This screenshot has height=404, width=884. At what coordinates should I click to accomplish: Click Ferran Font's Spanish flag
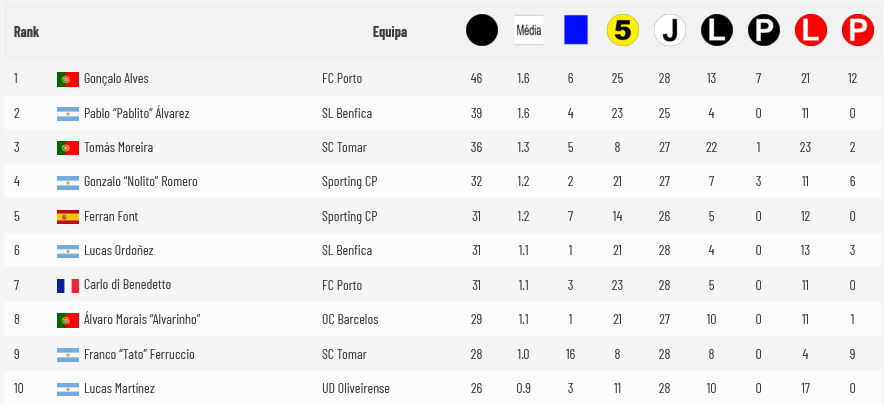click(x=68, y=217)
